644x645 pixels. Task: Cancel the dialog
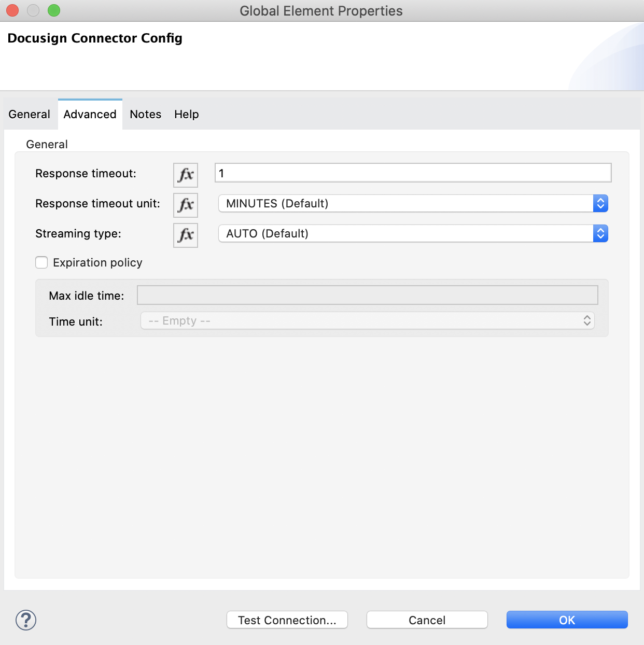click(427, 620)
